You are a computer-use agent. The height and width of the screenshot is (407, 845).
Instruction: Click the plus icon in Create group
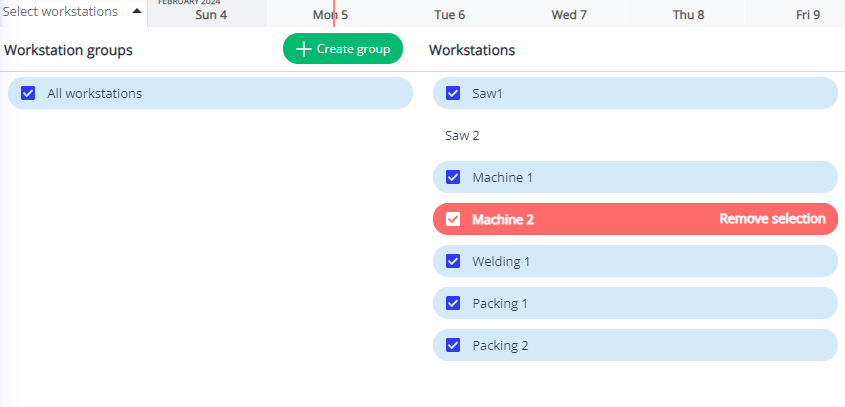point(304,49)
